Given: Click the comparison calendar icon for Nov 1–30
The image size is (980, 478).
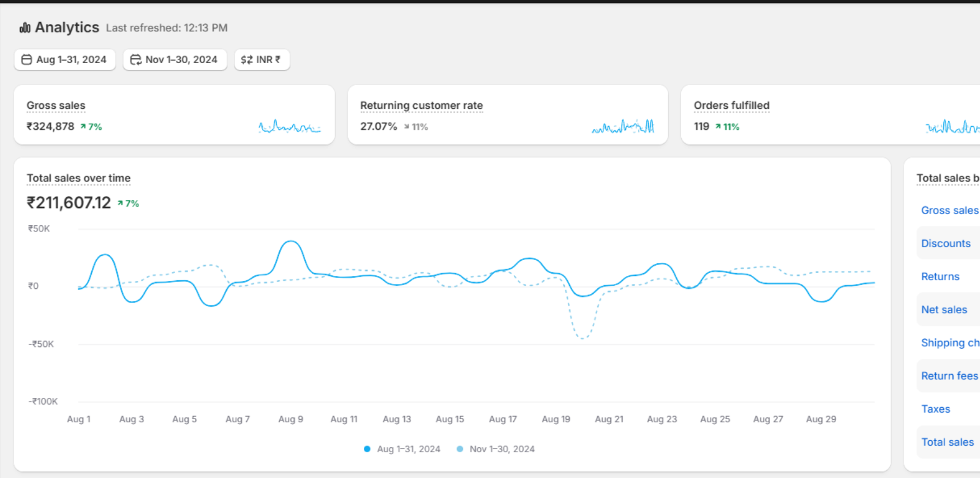Looking at the screenshot, I should click(x=135, y=59).
